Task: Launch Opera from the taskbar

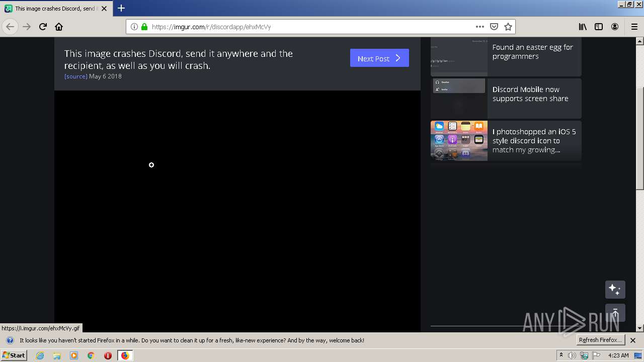Action: pos(108,355)
